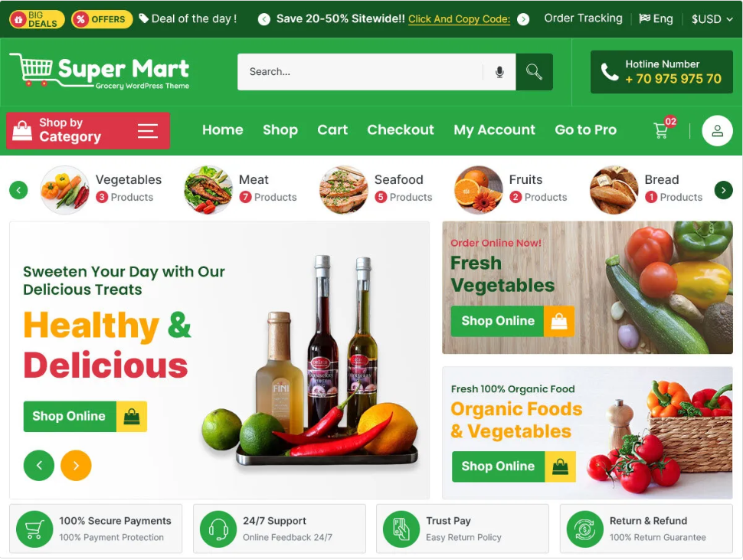Expand the Shop by Category menu

pyautogui.click(x=88, y=131)
